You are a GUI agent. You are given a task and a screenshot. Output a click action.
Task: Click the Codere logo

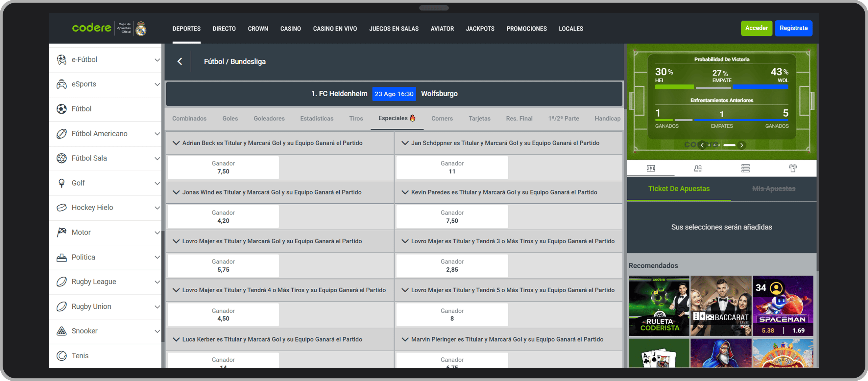91,28
